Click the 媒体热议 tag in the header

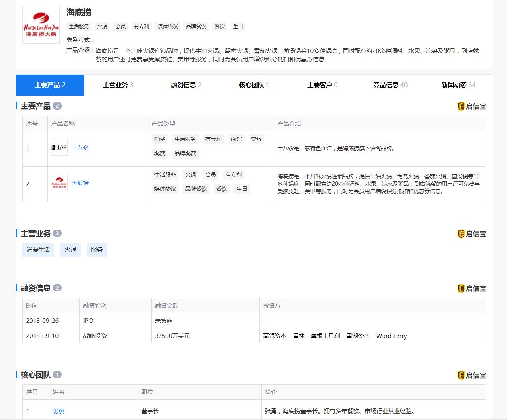click(x=168, y=26)
